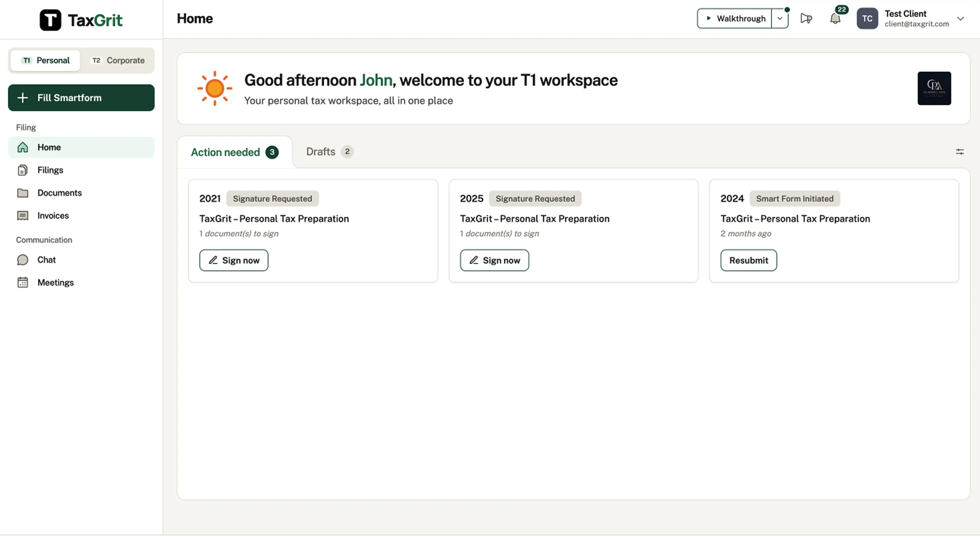This screenshot has width=980, height=537.
Task: Click the Chat bubble icon
Action: [23, 260]
